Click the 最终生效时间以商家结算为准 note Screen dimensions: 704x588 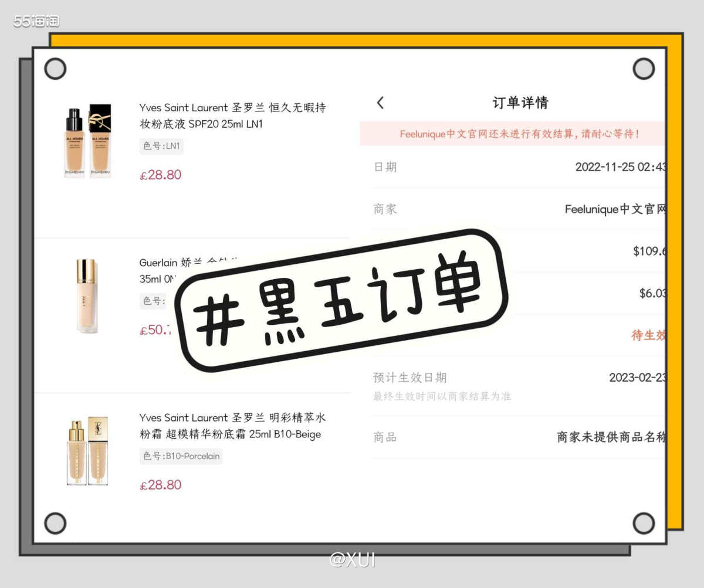point(442,396)
